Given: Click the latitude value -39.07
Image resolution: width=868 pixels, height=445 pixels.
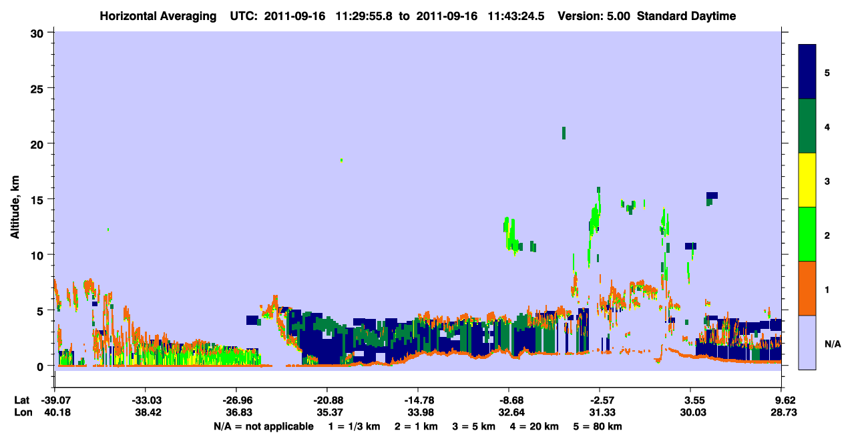Looking at the screenshot, I should pyautogui.click(x=55, y=400).
